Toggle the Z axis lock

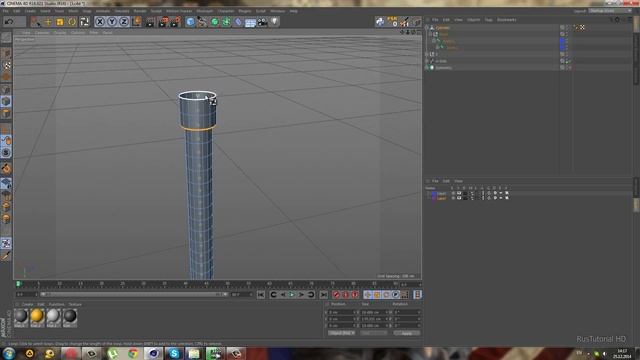click(124, 21)
